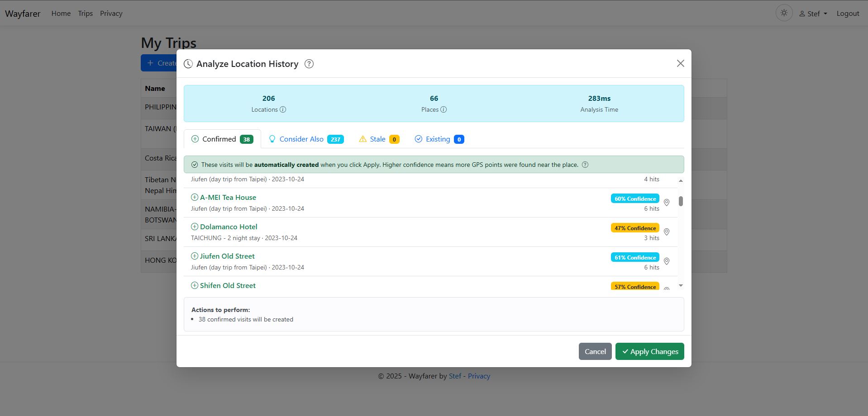This screenshot has width=868, height=416.
Task: Click the 283ms analysis time value
Action: 599,98
